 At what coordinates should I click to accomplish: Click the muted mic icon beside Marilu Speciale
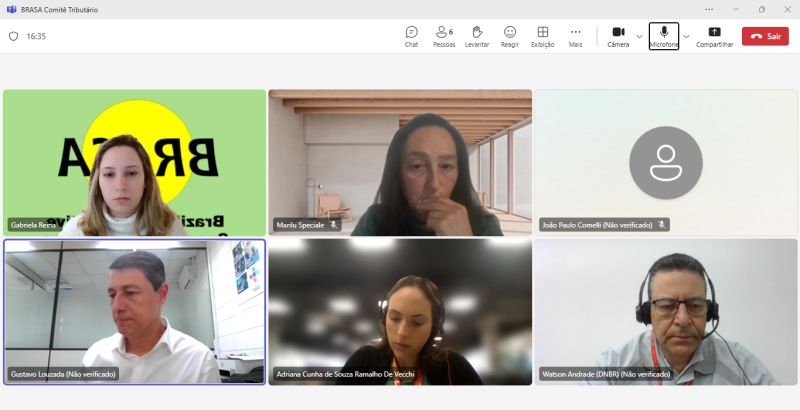click(334, 225)
